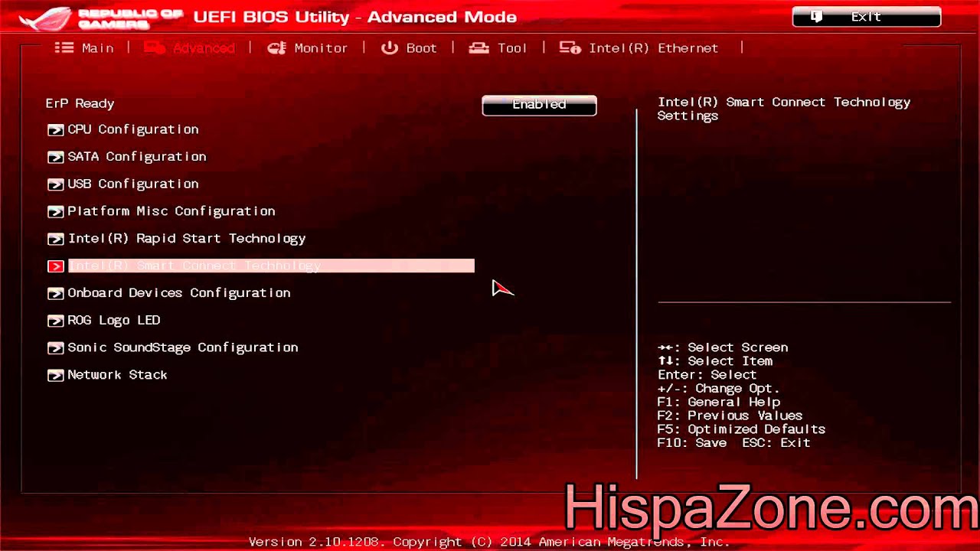Image resolution: width=980 pixels, height=551 pixels.
Task: Click the 'F2: Previous Values' hint
Action: 730,416
